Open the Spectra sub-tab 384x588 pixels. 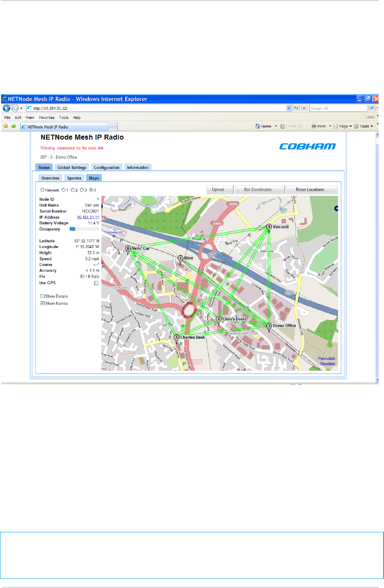pos(74,178)
